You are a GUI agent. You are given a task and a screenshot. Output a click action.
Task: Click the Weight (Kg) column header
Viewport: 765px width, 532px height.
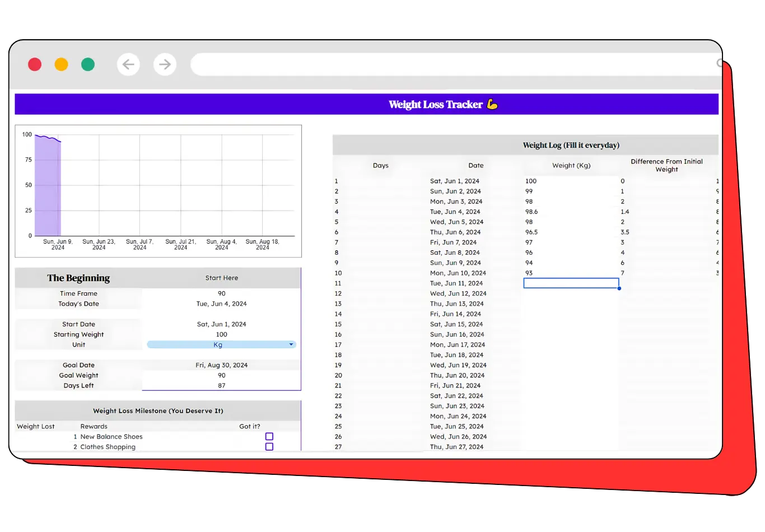point(571,165)
